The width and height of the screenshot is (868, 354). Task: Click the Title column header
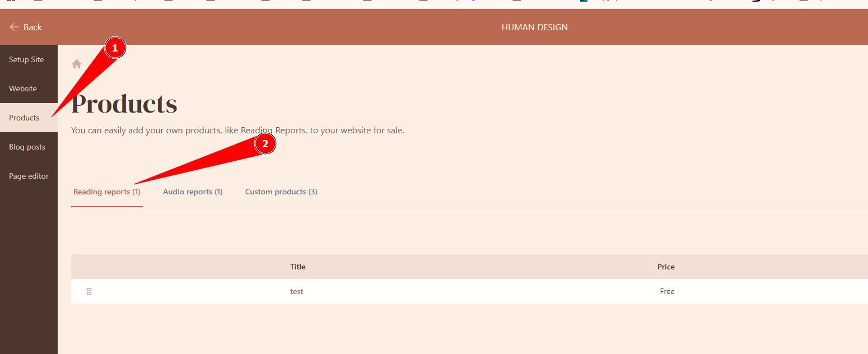coord(297,267)
